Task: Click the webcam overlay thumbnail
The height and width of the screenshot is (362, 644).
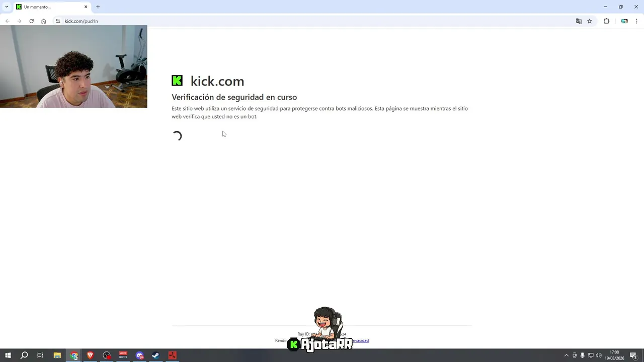Action: pyautogui.click(x=73, y=66)
